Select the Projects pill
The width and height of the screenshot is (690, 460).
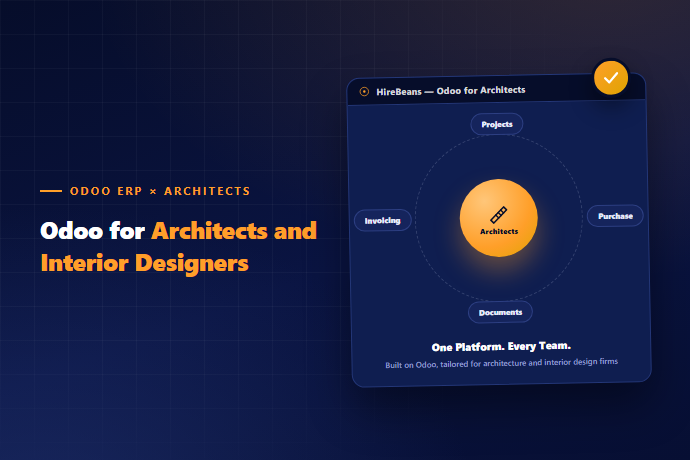pos(497,124)
